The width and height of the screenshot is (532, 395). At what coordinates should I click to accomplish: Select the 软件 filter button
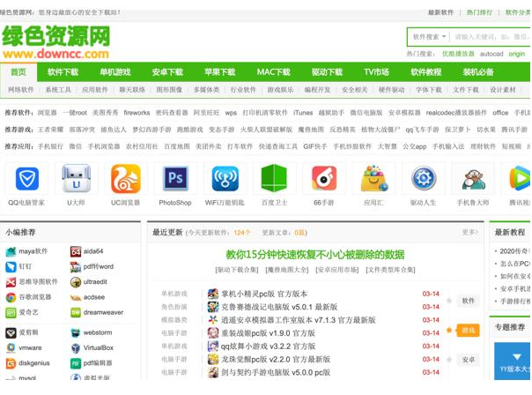tap(469, 301)
